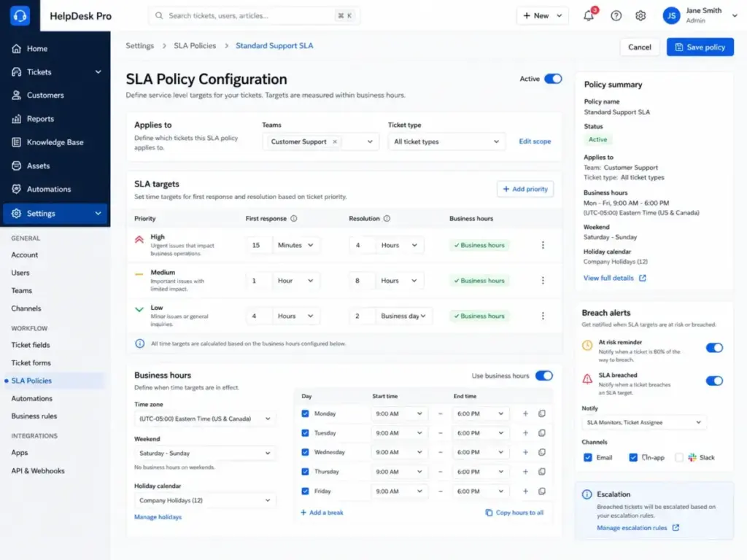The height and width of the screenshot is (560, 747).
Task: Add a time slot to Tuesday
Action: pos(525,433)
